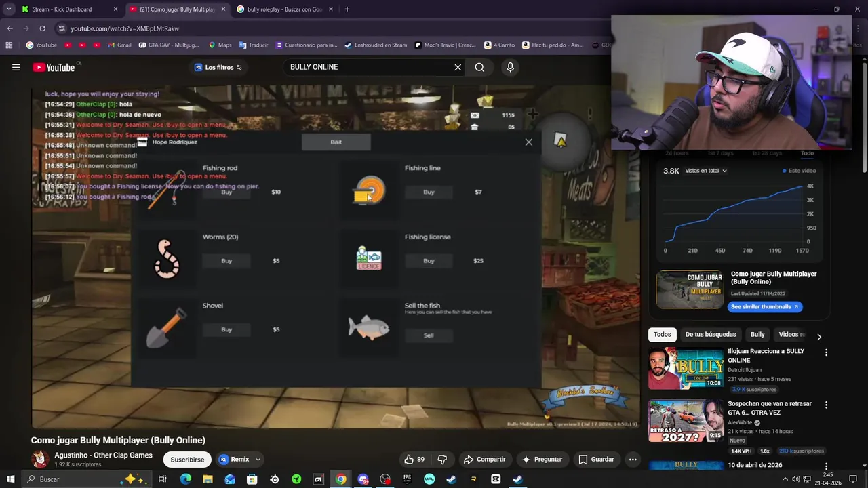
Task: Switch to the Stream - Kick Dashboard tab
Action: (x=68, y=9)
